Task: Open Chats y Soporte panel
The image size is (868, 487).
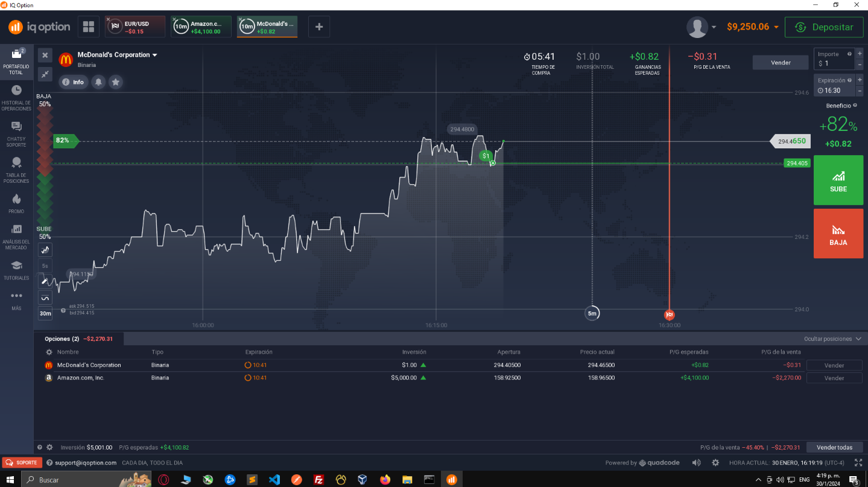Action: point(16,134)
